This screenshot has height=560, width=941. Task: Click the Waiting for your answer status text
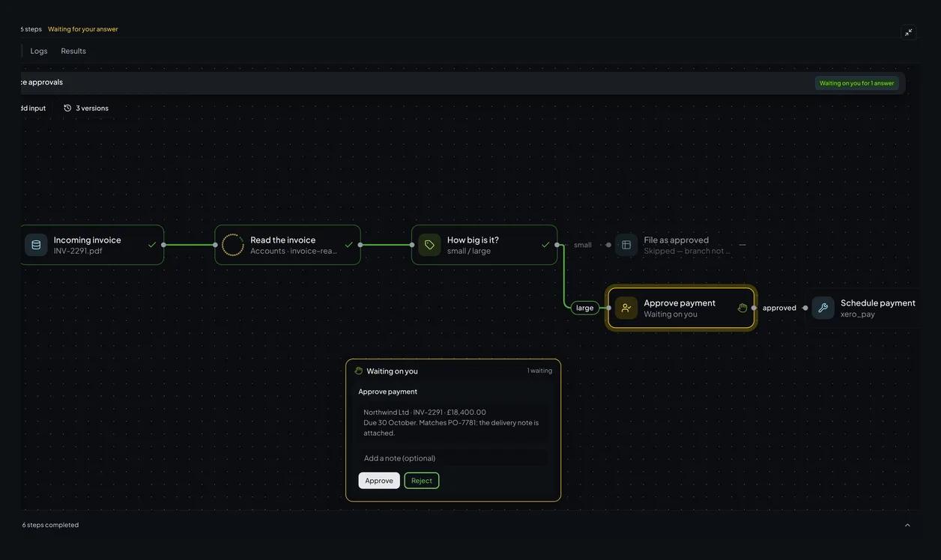[83, 29]
